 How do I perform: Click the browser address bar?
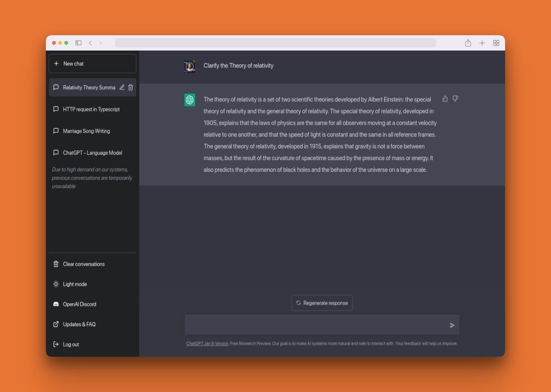[275, 43]
